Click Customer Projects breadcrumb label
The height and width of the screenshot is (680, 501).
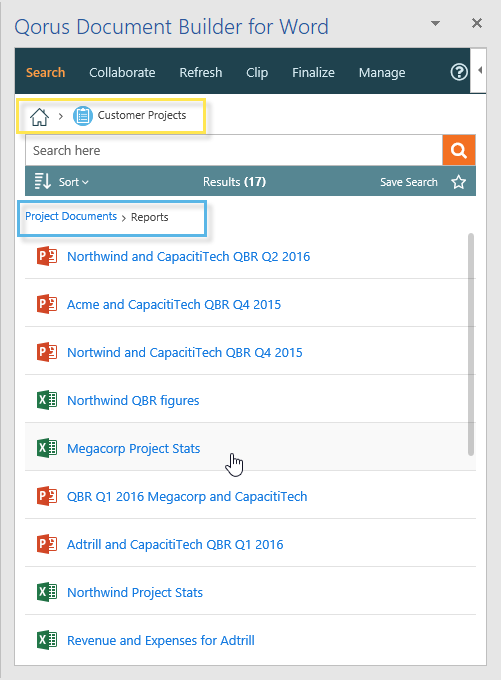point(142,115)
